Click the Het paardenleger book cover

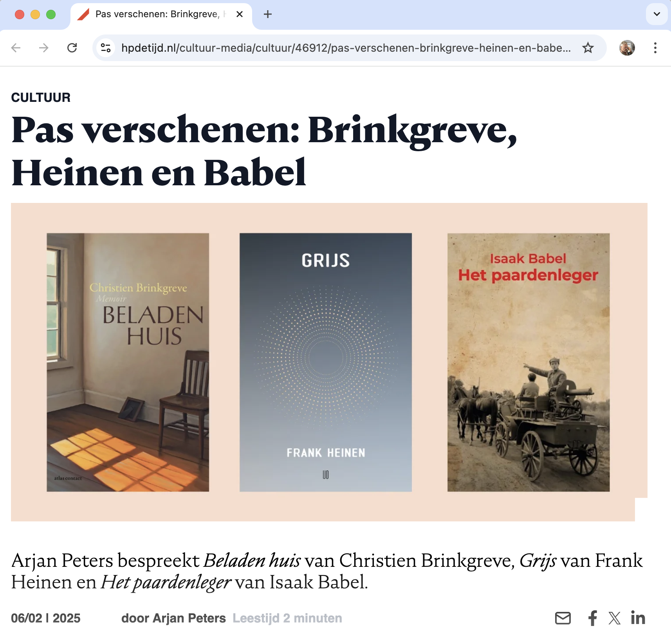point(529,362)
